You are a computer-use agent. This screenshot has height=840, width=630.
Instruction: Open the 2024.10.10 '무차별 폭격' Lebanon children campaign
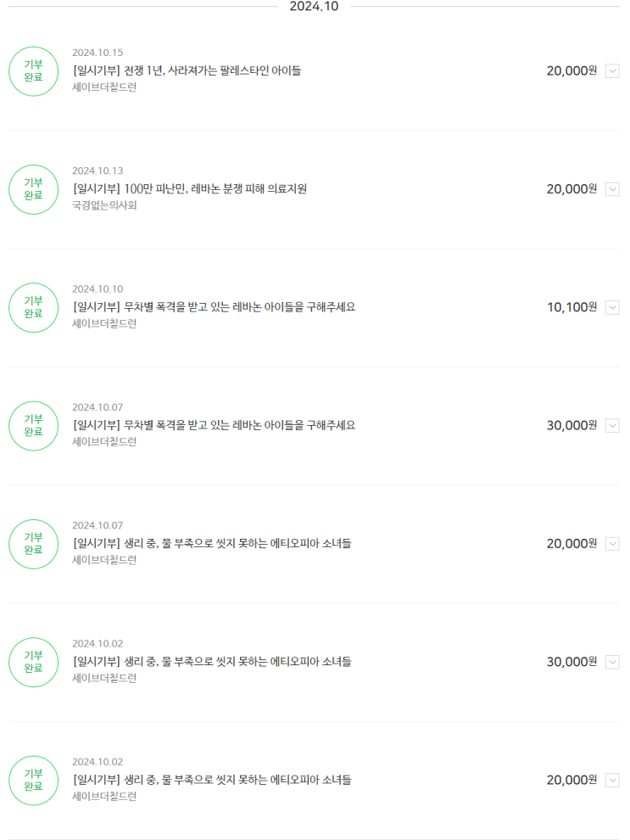[214, 306]
